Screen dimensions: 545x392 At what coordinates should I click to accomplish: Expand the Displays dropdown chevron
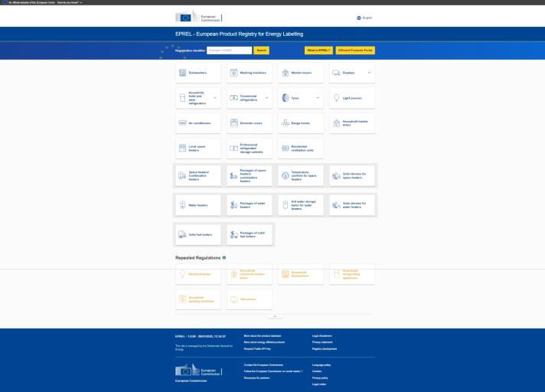coord(369,73)
